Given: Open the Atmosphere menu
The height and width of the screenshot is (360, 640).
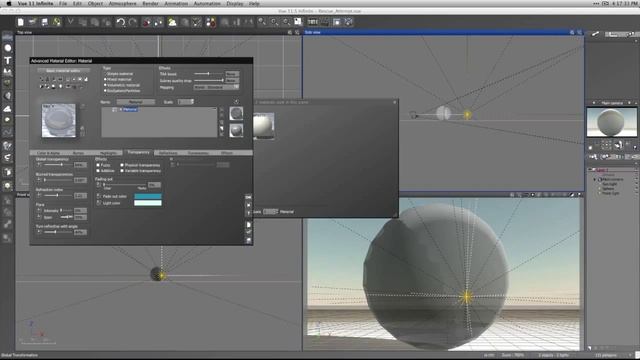Looking at the screenshot, I should point(122,3).
